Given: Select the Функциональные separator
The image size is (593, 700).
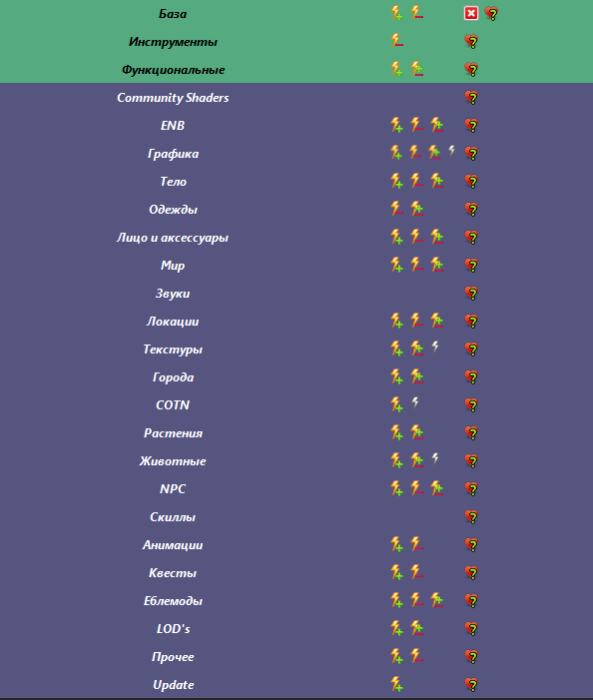Looking at the screenshot, I should (x=296, y=70).
